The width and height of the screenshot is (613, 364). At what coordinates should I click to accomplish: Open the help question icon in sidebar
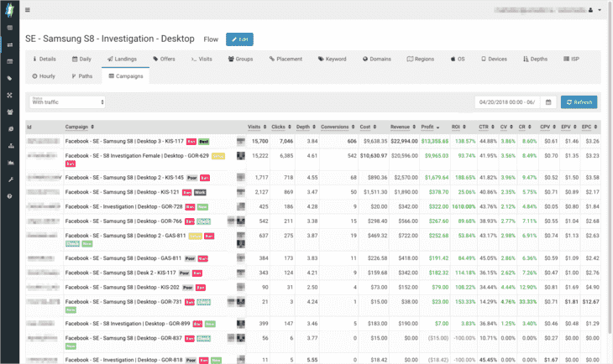click(10, 196)
